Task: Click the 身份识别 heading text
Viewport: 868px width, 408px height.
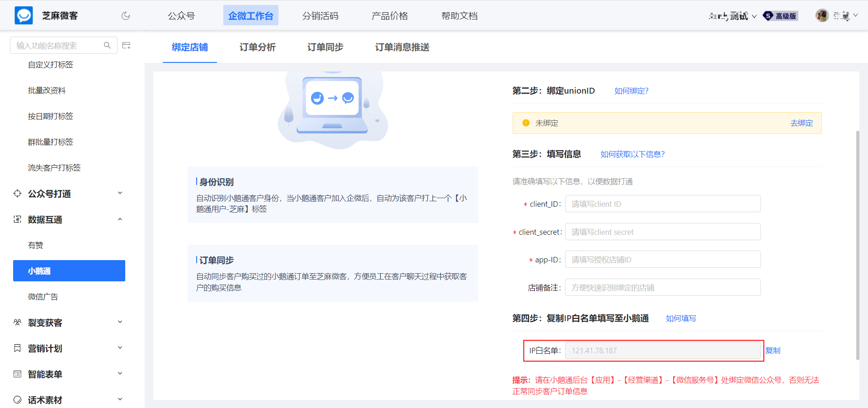Action: pyautogui.click(x=217, y=182)
